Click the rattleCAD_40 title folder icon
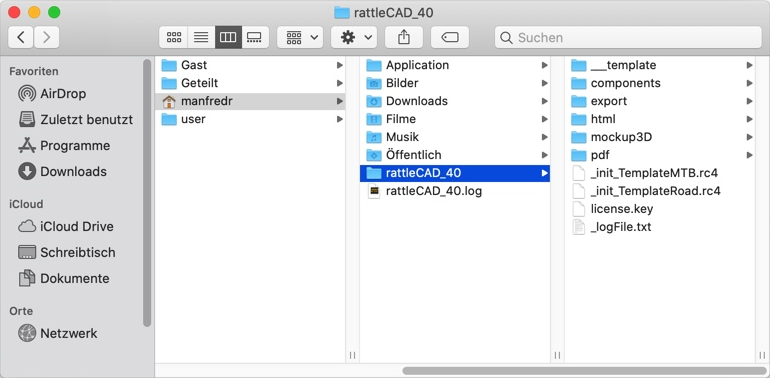The image size is (770, 378). (x=342, y=12)
